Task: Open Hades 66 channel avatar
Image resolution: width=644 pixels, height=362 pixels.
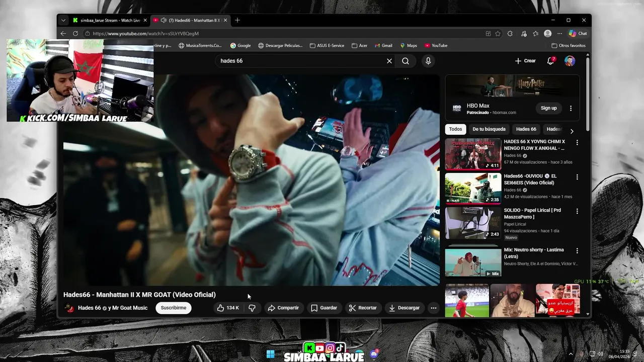Action: (x=70, y=308)
